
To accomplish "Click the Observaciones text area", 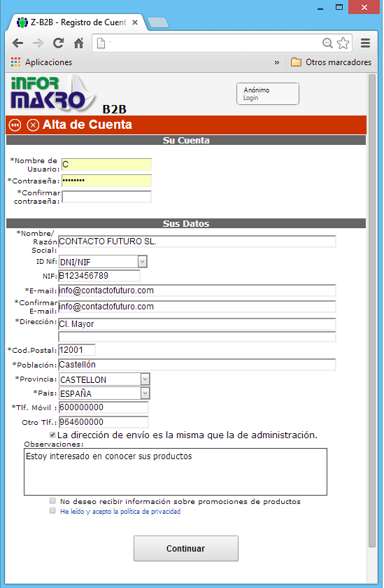I will tap(176, 471).
